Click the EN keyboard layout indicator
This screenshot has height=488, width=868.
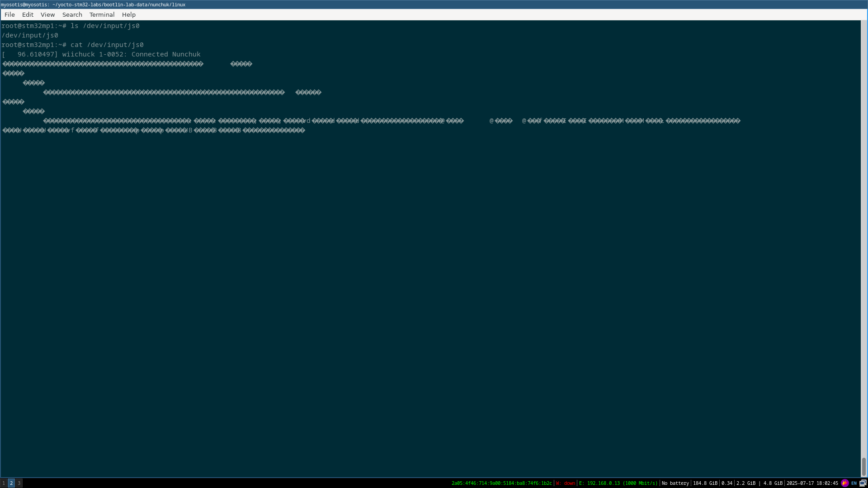854,483
